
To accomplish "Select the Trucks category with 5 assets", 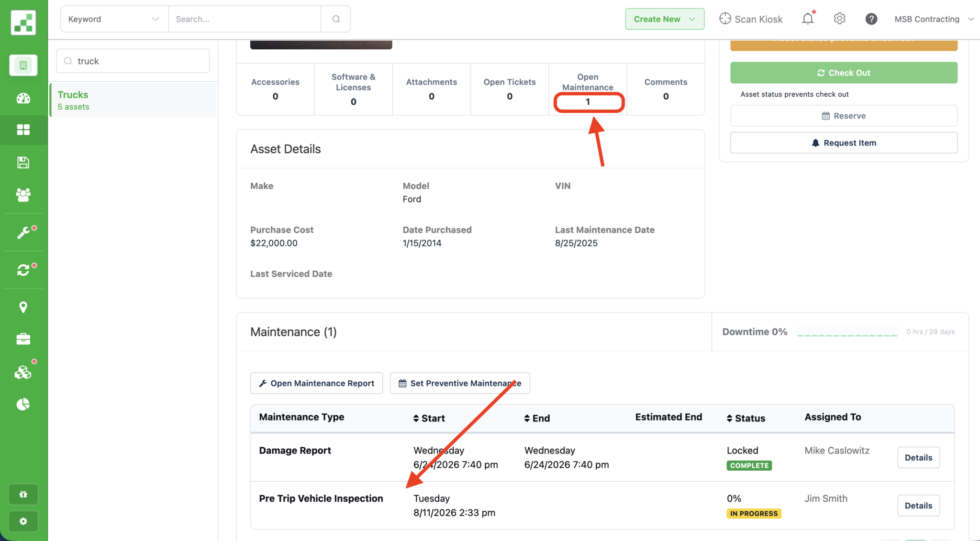I will click(x=133, y=100).
